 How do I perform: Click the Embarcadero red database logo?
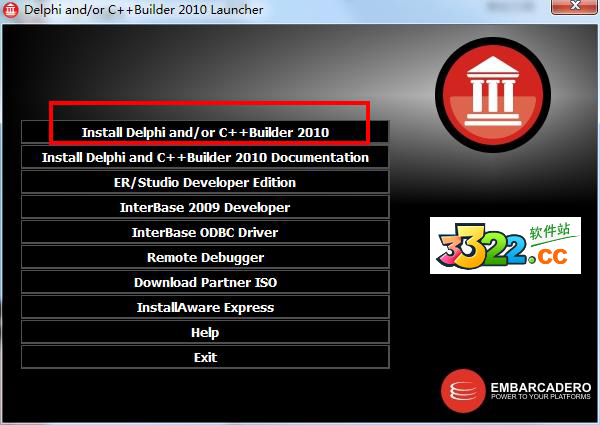tap(463, 391)
